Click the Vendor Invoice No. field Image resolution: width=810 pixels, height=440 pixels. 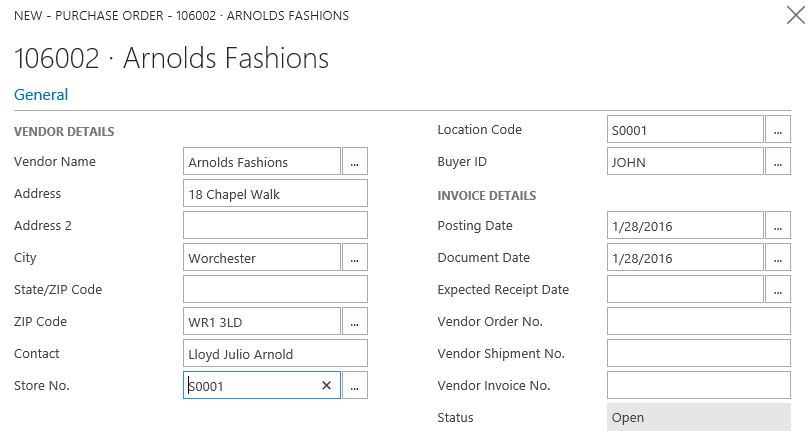coord(698,385)
